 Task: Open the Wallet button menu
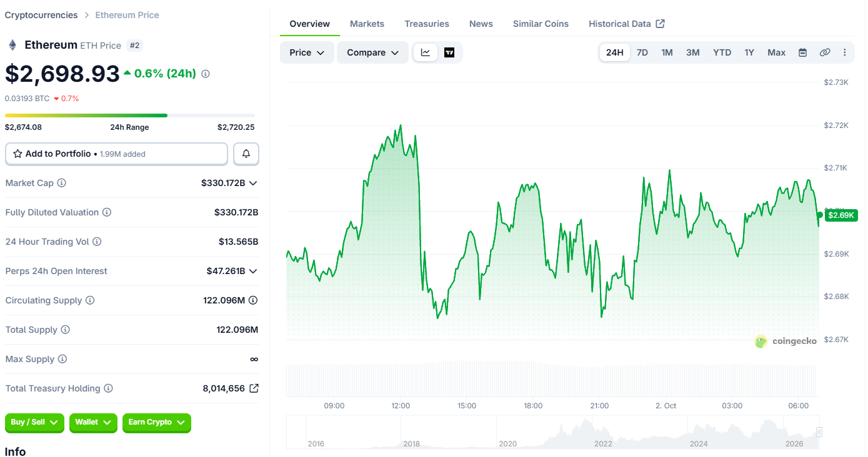[x=93, y=423]
